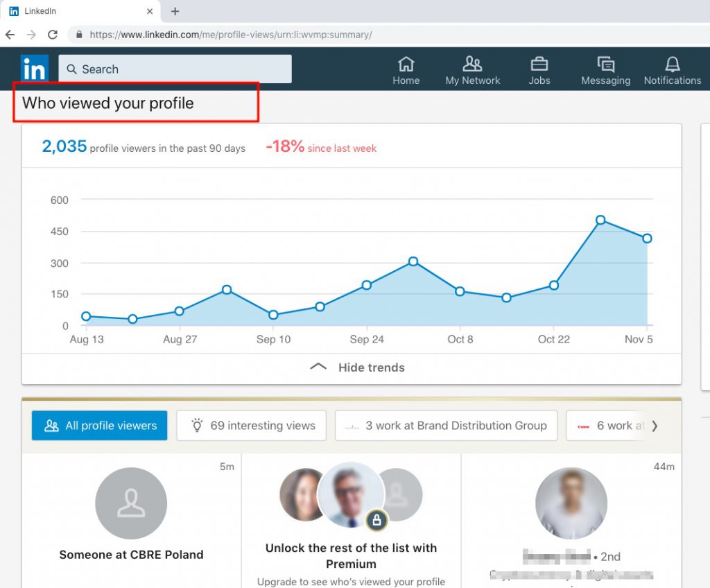Screen dimensions: 710x588
Task: Open Messaging from the navbar
Action: 605,70
